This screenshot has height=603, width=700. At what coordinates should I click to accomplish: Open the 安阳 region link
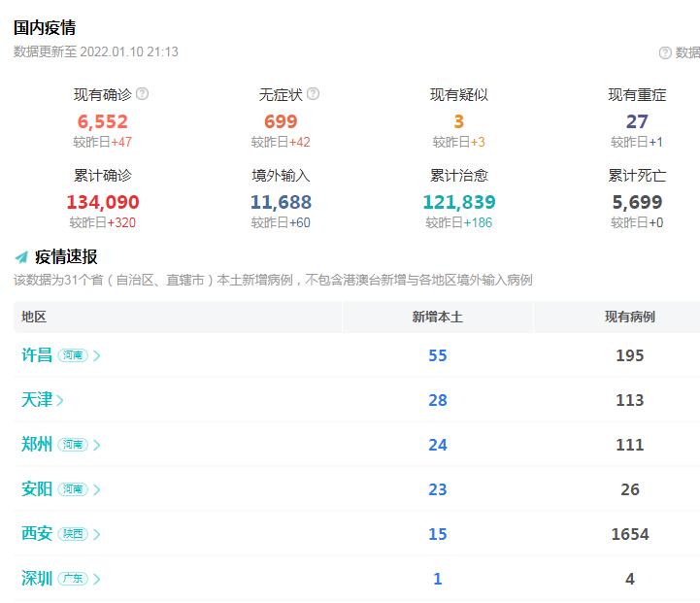37,489
